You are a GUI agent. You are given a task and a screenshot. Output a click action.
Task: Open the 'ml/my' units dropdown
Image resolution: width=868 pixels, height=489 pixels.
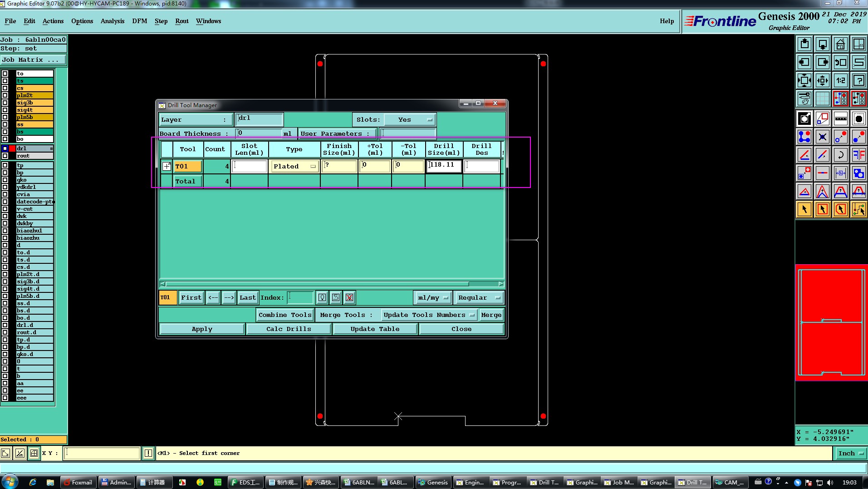pos(432,298)
